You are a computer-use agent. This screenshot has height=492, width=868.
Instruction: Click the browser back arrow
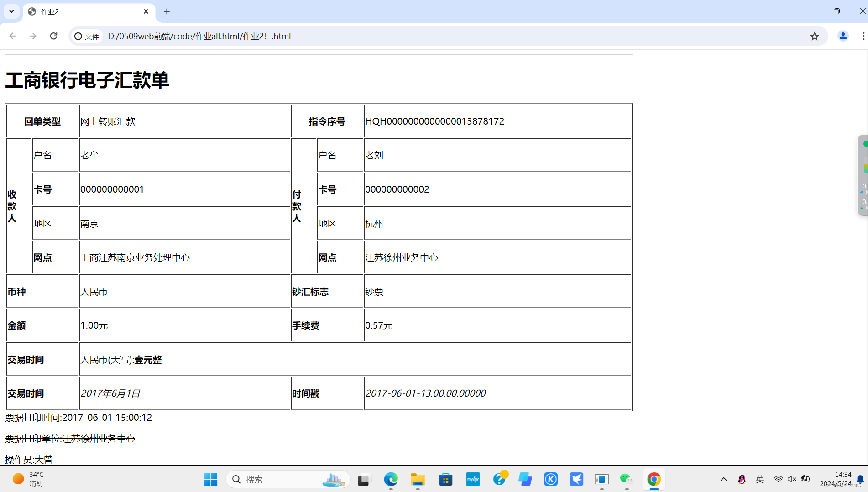(x=13, y=36)
